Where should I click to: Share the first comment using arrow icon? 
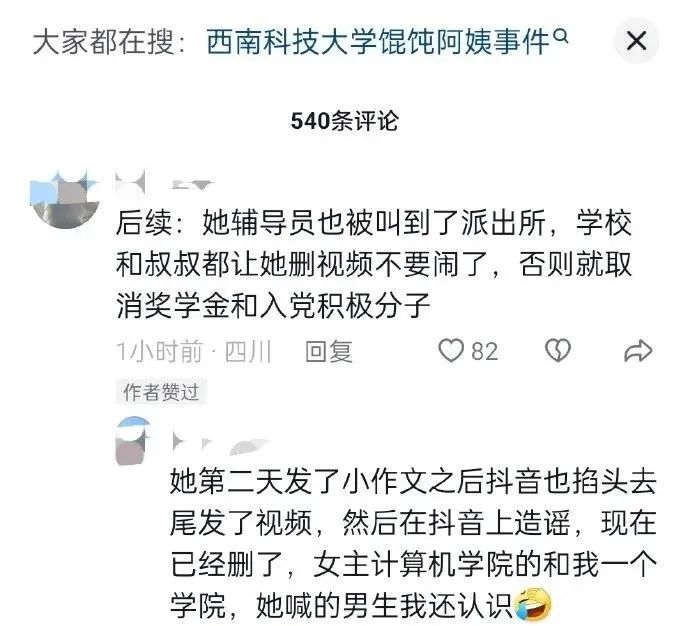click(638, 351)
